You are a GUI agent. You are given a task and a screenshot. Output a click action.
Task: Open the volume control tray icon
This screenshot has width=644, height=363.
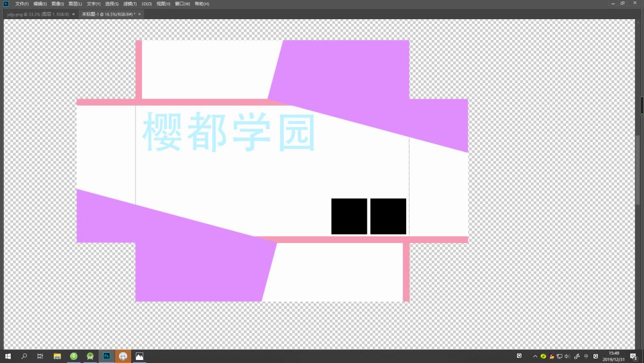click(567, 356)
